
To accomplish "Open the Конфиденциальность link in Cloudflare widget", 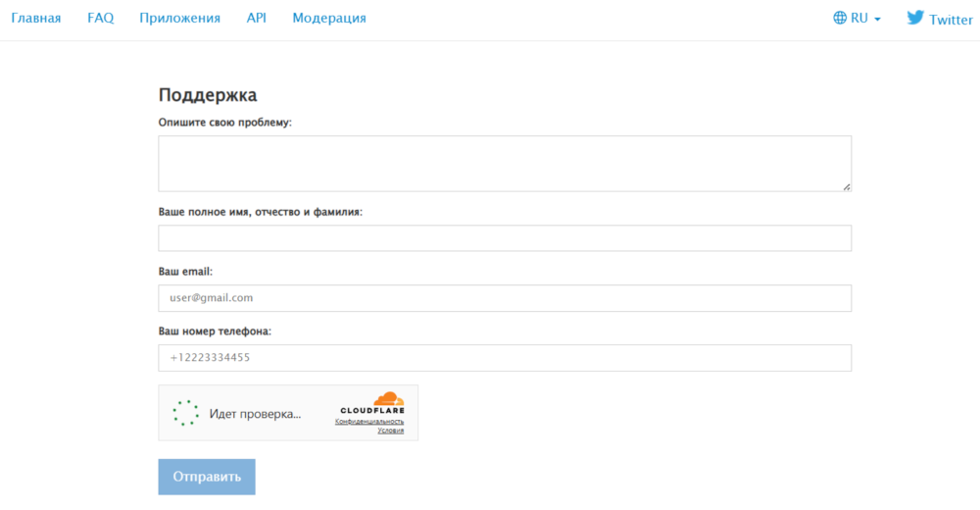I will [369, 422].
